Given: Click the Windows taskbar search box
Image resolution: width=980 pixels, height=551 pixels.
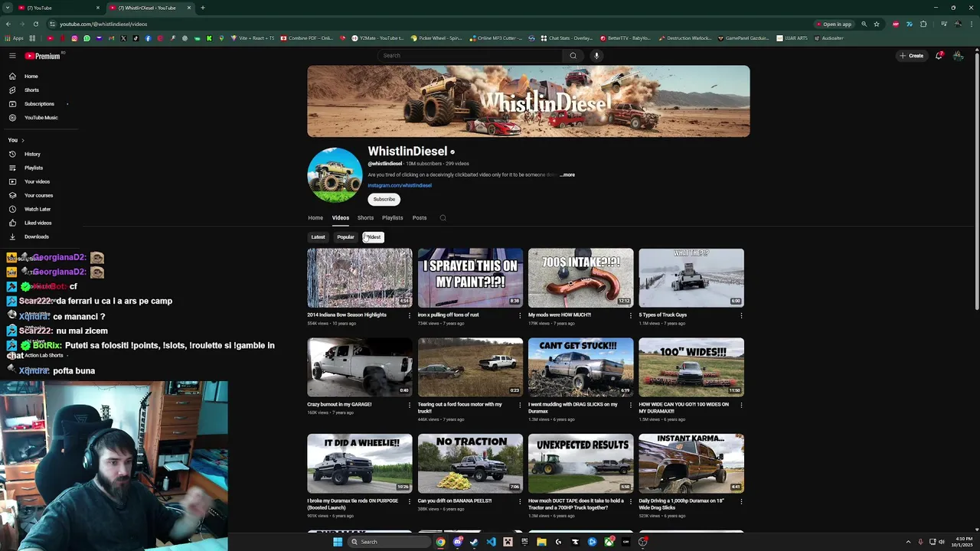Looking at the screenshot, I should point(387,542).
